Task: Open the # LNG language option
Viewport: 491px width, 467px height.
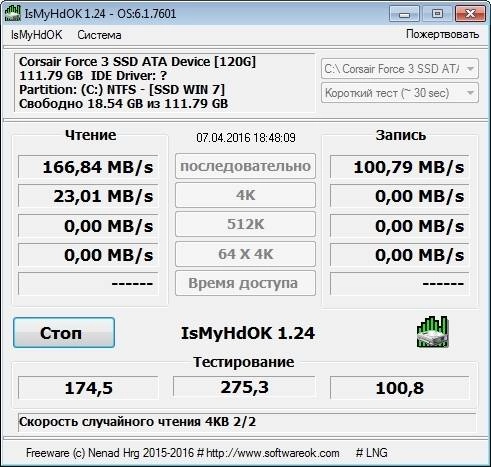Action: click(372, 453)
